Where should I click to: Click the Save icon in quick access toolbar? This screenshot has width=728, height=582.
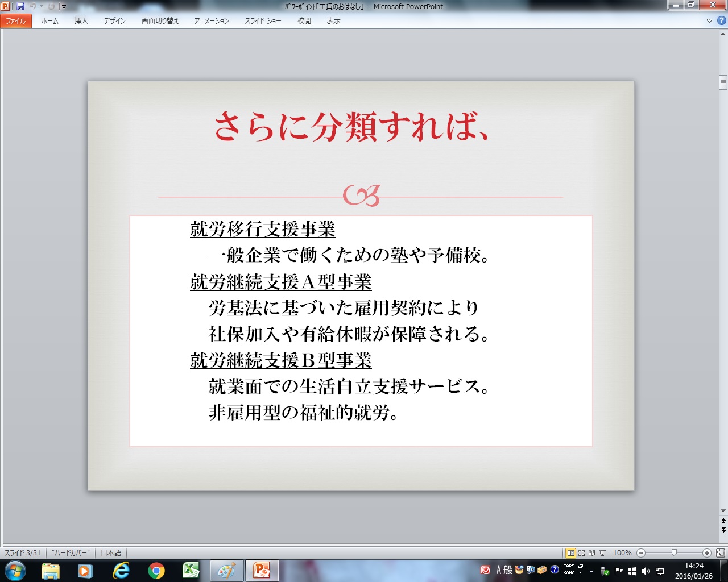[x=20, y=6]
